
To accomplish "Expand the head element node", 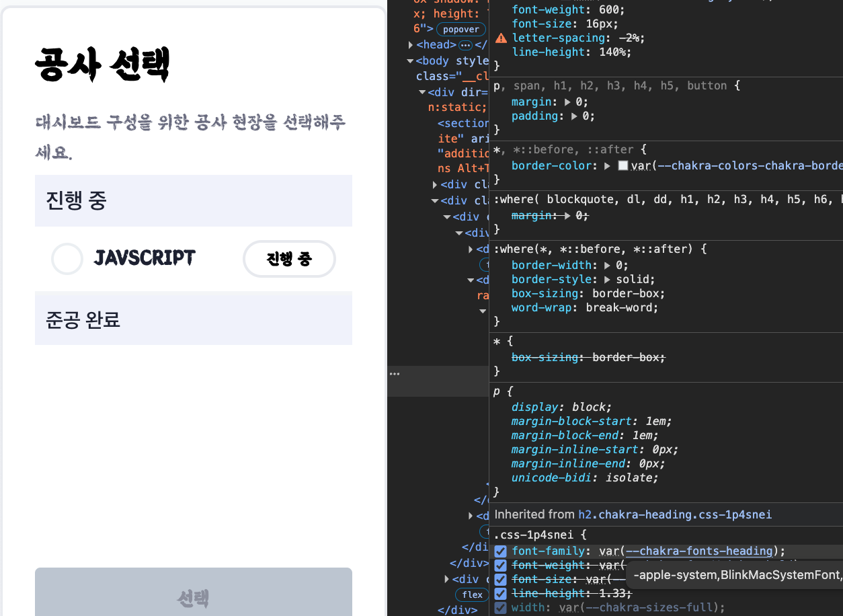I will 411,45.
